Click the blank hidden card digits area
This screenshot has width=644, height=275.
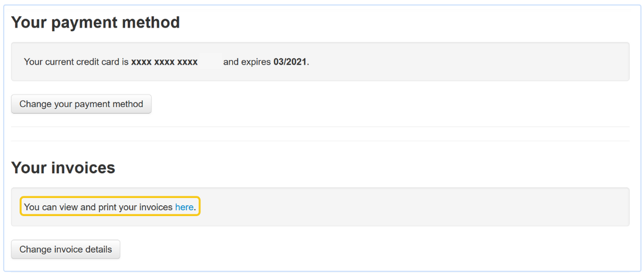[x=210, y=62]
